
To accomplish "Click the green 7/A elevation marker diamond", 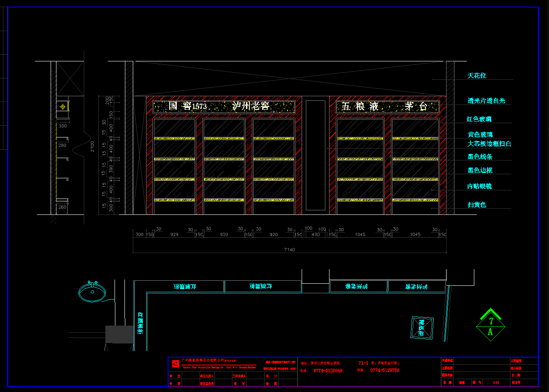I will coord(490,325).
